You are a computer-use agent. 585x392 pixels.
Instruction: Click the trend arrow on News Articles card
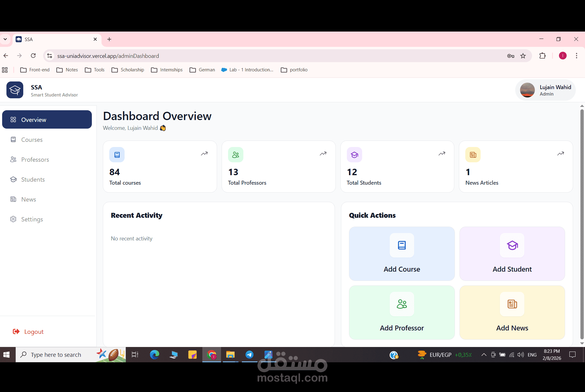[561, 153]
